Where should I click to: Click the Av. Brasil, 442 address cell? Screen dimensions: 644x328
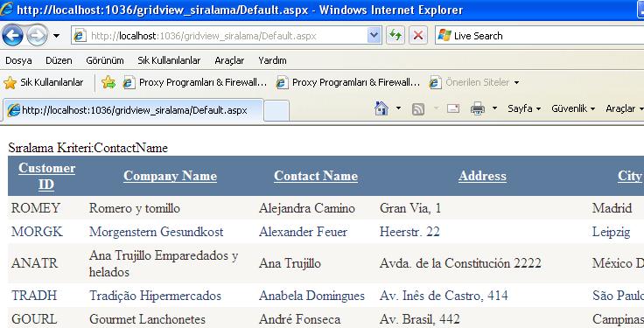pos(420,319)
